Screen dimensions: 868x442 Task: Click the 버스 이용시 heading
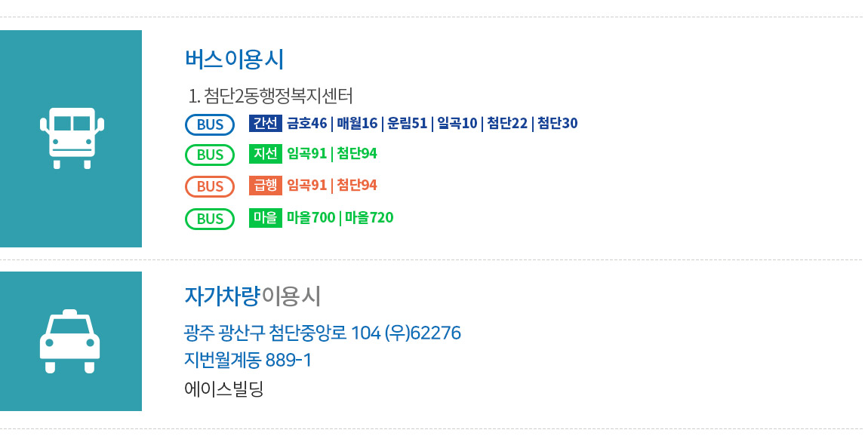(x=234, y=59)
